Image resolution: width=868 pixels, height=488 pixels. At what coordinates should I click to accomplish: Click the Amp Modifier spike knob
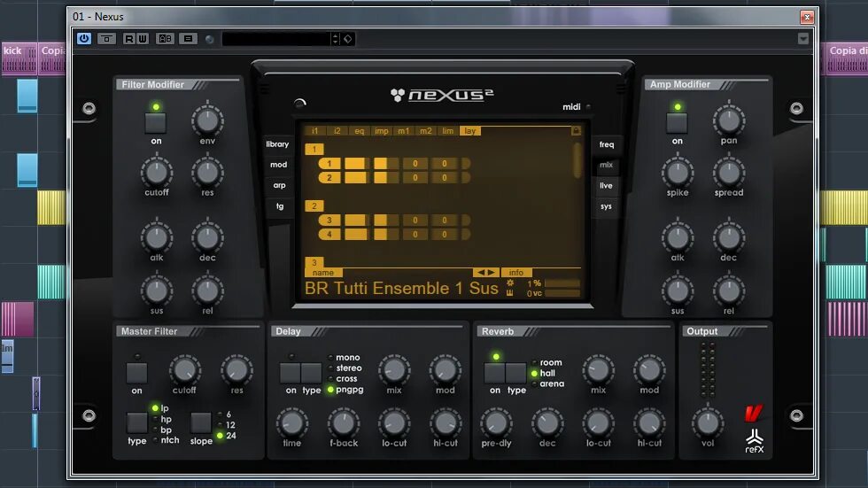tap(677, 173)
